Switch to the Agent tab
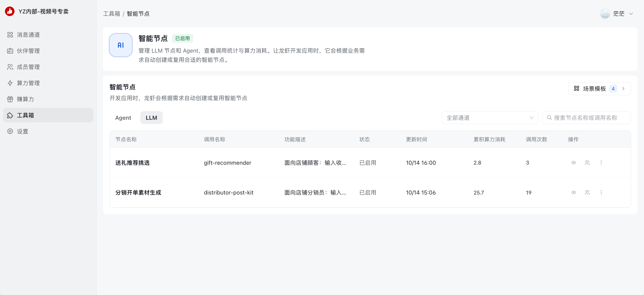Screen dimensions: 644x295 point(123,118)
